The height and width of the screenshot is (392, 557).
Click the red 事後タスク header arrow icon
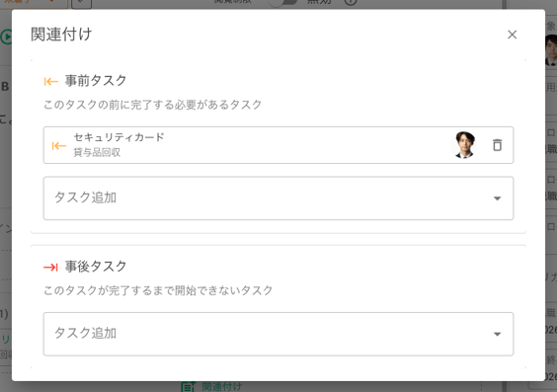(50, 267)
